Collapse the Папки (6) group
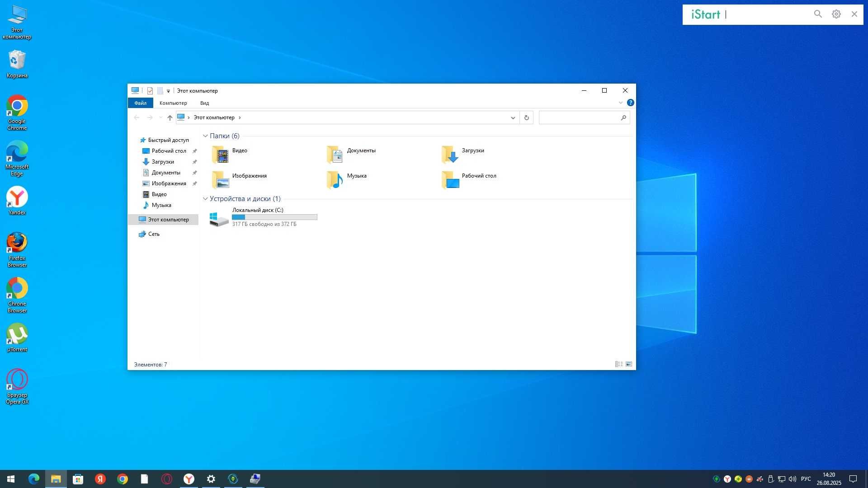 tap(205, 136)
